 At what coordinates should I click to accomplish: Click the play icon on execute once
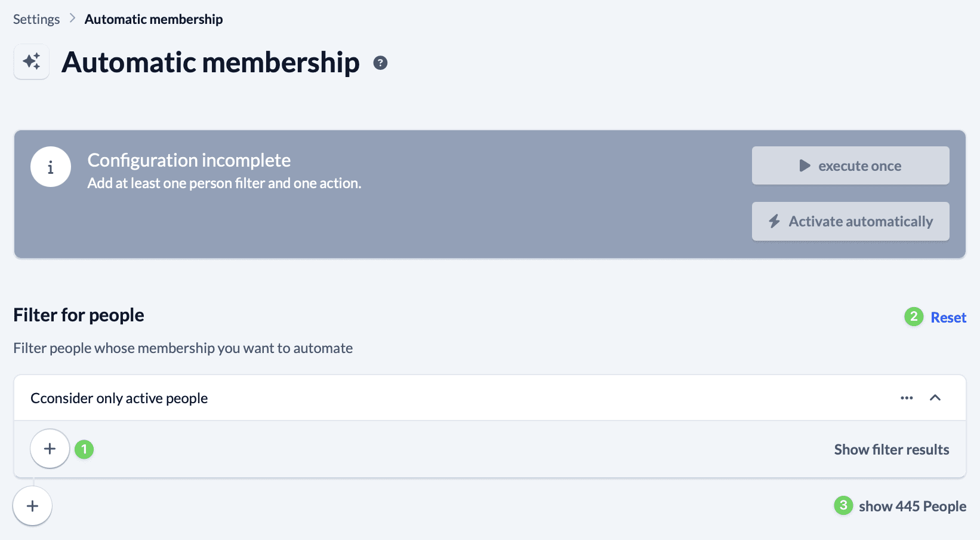[x=805, y=165]
